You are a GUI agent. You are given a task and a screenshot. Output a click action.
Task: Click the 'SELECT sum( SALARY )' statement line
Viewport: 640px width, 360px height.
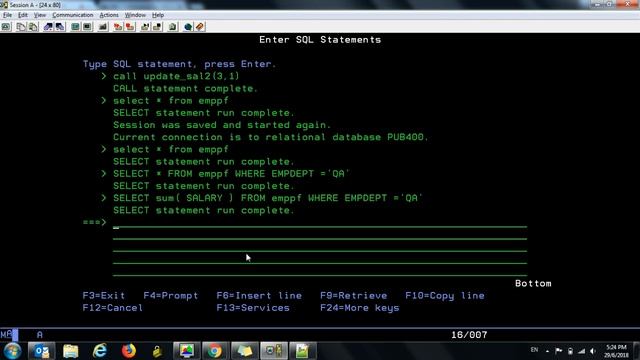click(268, 198)
